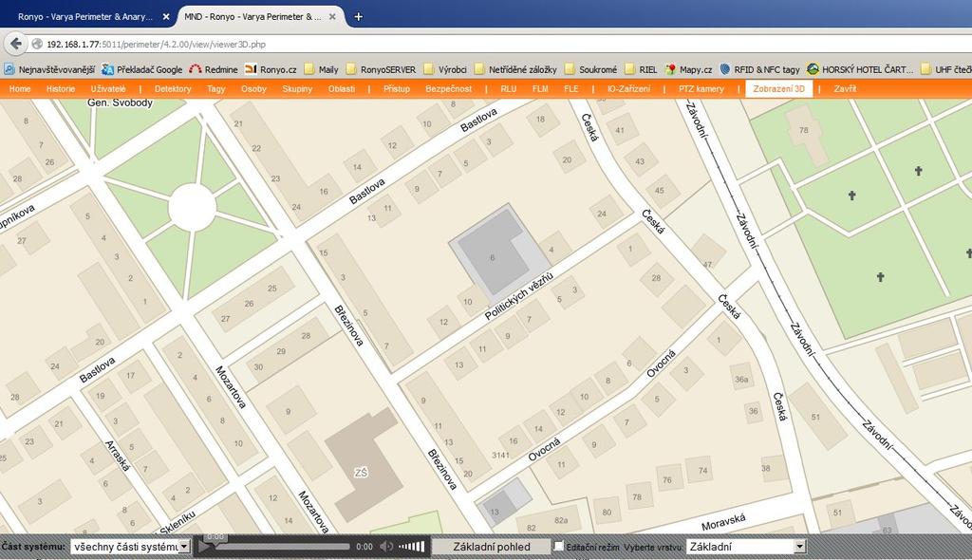Open the Přístup menu item
The image size is (972, 560).
point(397,88)
